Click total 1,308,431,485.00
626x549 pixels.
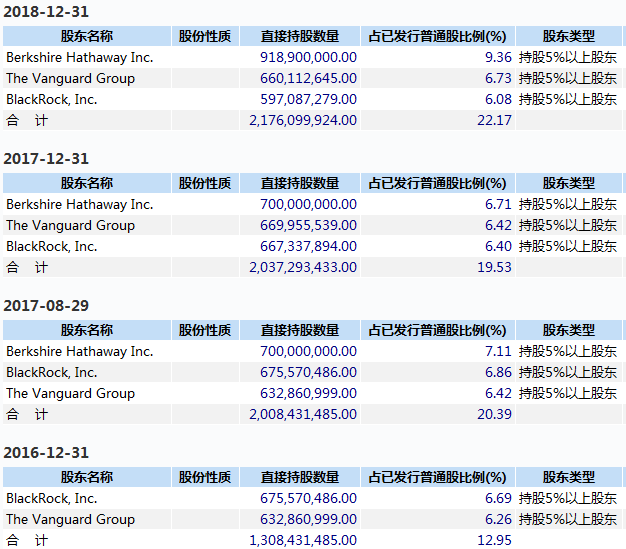click(x=303, y=540)
